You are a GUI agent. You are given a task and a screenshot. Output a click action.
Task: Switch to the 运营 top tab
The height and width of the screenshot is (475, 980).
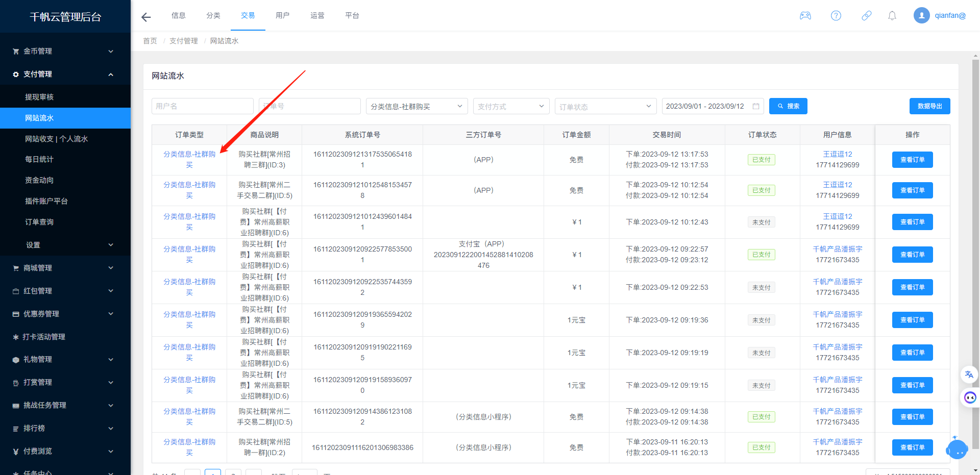click(x=317, y=15)
